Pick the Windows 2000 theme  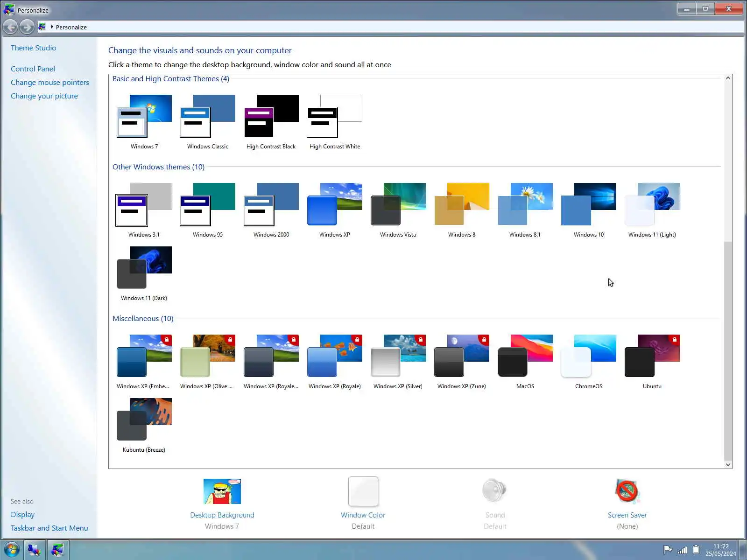tap(271, 210)
